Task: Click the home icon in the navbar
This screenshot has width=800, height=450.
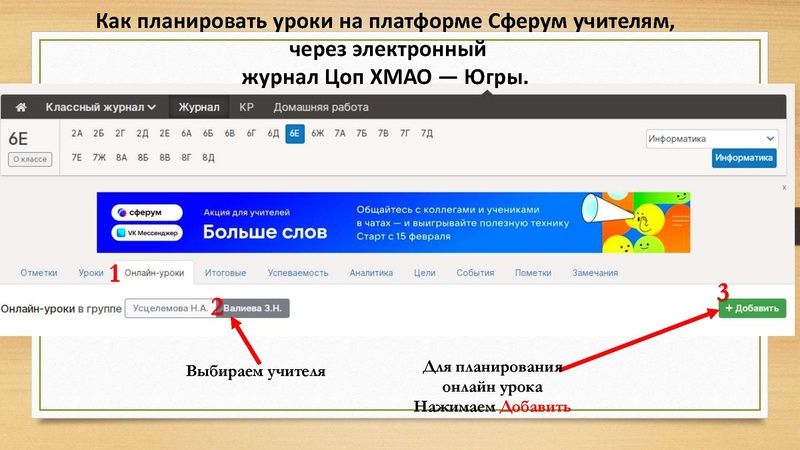Action: coord(21,107)
